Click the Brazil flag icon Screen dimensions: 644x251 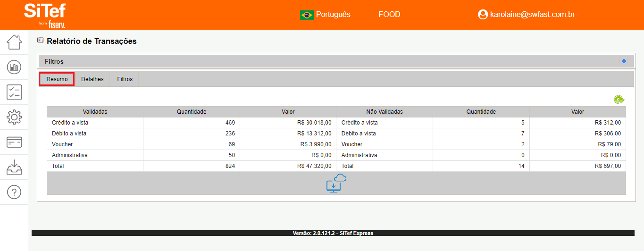(307, 15)
